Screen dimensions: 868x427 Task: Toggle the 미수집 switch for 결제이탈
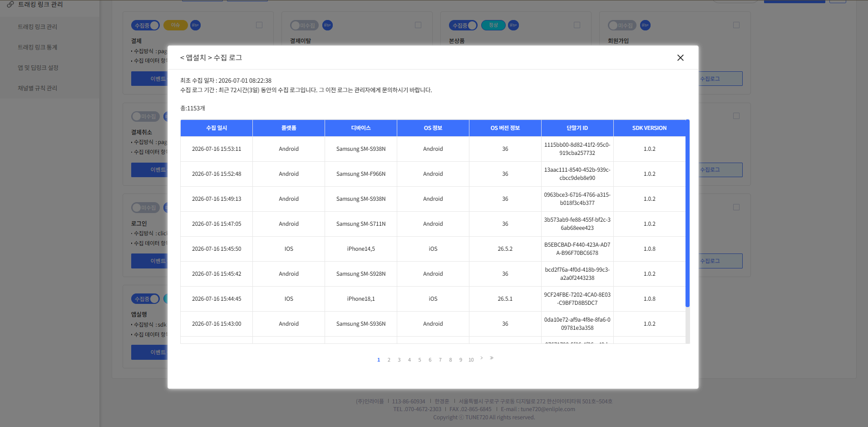304,25
